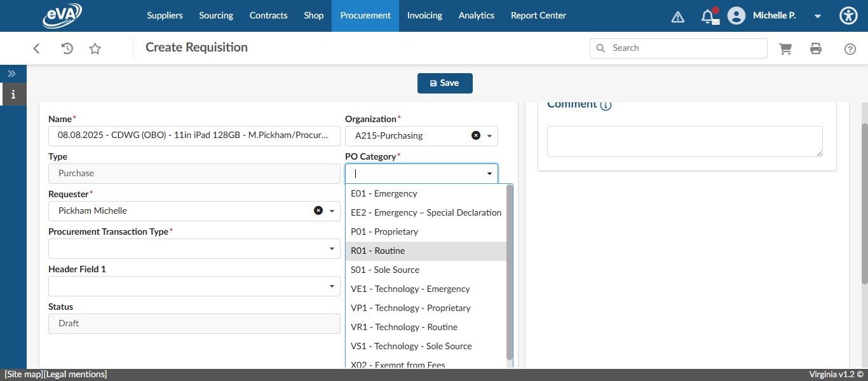
Task: Mark page as favorite with star icon
Action: pos(95,48)
